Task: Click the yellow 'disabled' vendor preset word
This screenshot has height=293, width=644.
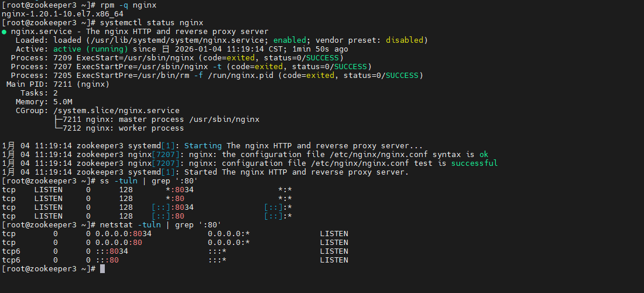Action: (405, 40)
